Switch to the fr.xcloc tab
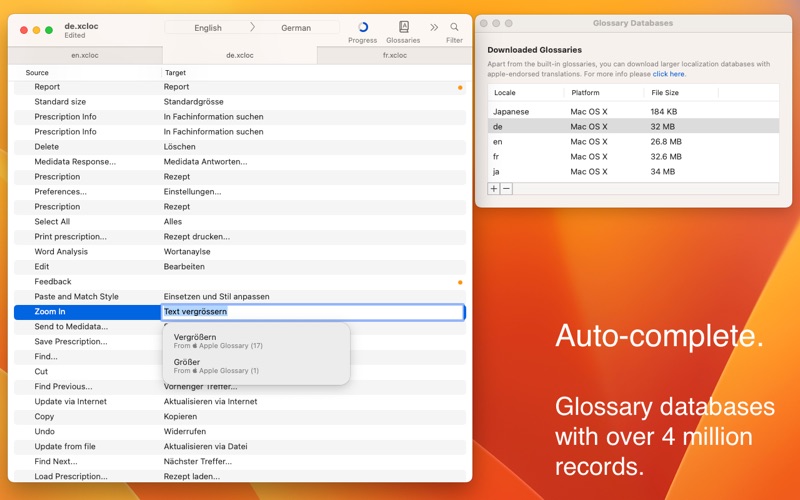The width and height of the screenshot is (800, 500). pyautogui.click(x=395, y=55)
